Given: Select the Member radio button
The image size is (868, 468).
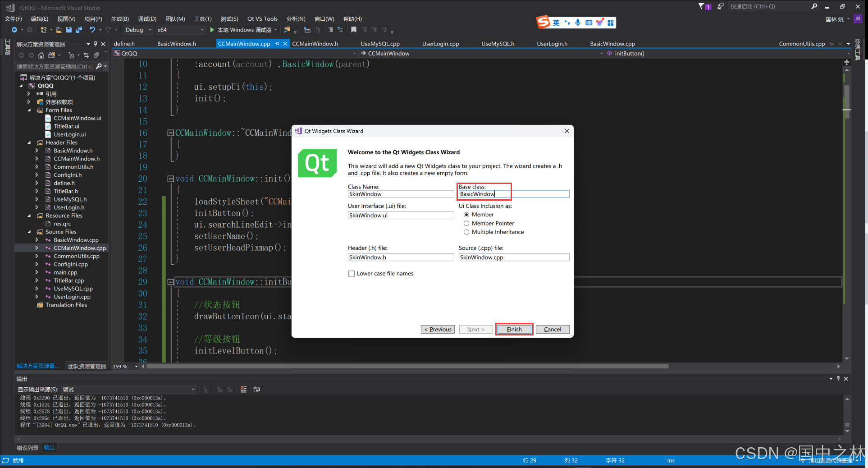Looking at the screenshot, I should click(x=466, y=215).
